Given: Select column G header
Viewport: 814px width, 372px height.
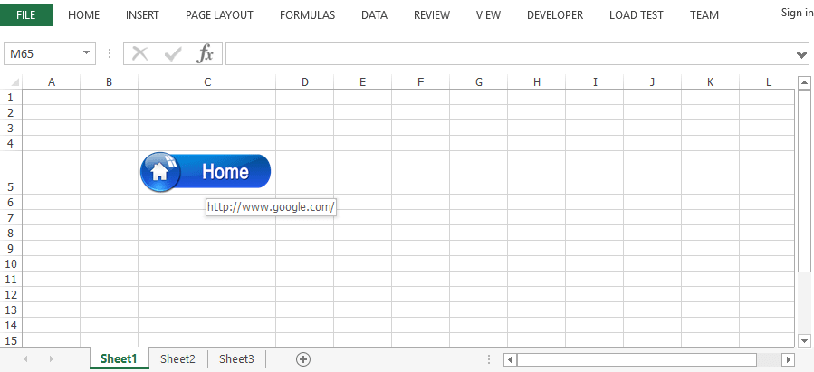Looking at the screenshot, I should click(x=479, y=82).
